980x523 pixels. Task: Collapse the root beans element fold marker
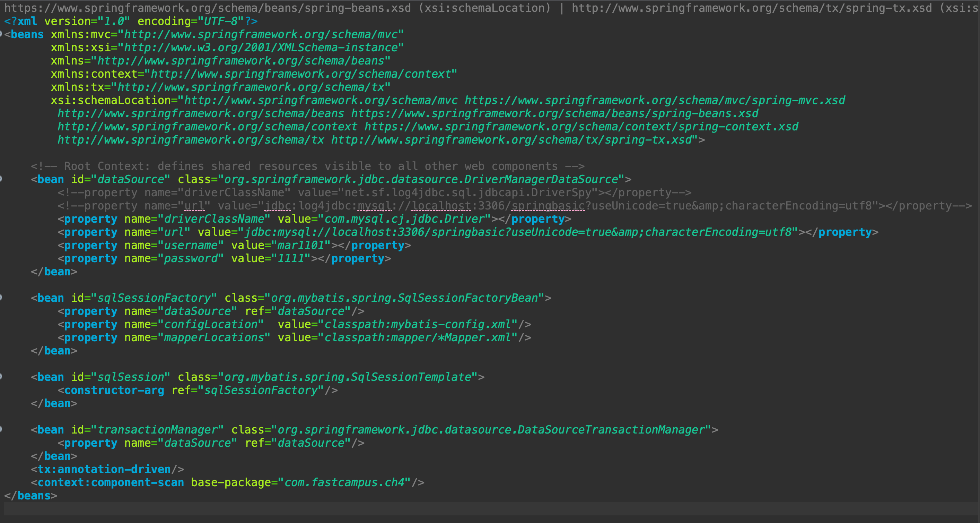tap(1, 34)
